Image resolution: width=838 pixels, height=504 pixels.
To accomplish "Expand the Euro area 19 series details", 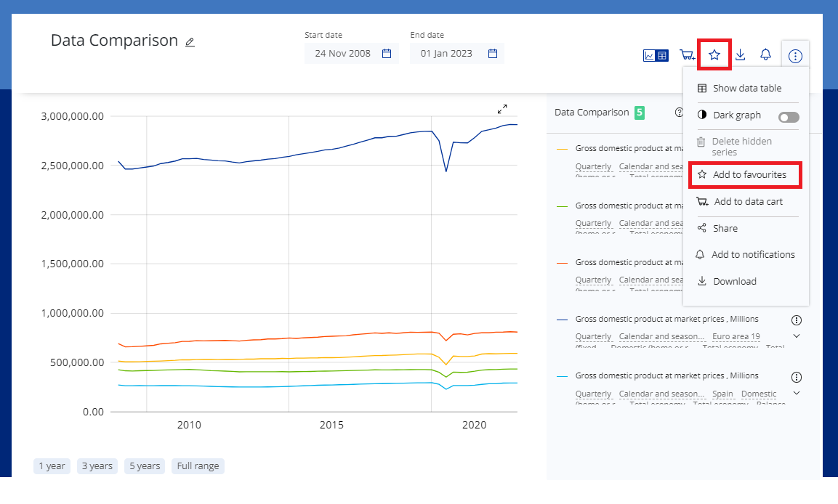I will (x=797, y=336).
